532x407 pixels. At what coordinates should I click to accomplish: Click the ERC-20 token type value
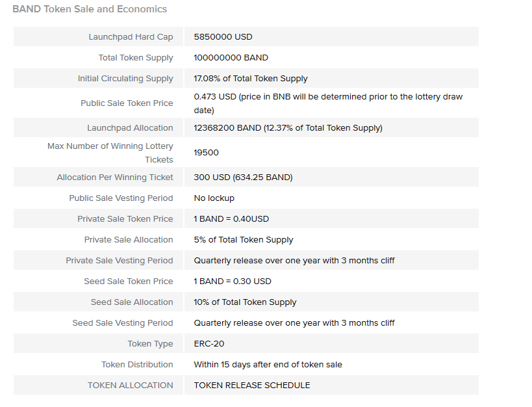pyautogui.click(x=209, y=344)
